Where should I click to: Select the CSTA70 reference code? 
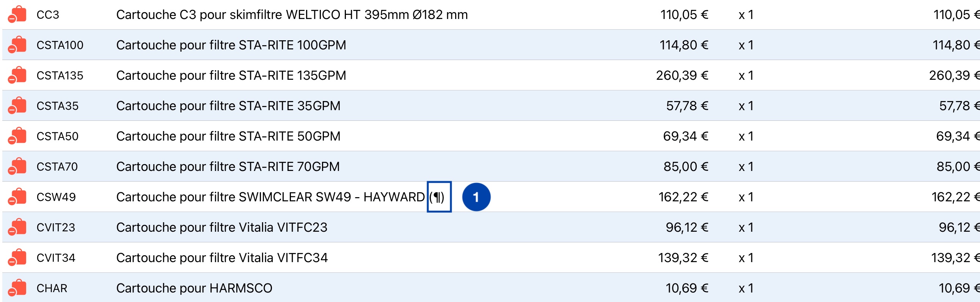[57, 166]
